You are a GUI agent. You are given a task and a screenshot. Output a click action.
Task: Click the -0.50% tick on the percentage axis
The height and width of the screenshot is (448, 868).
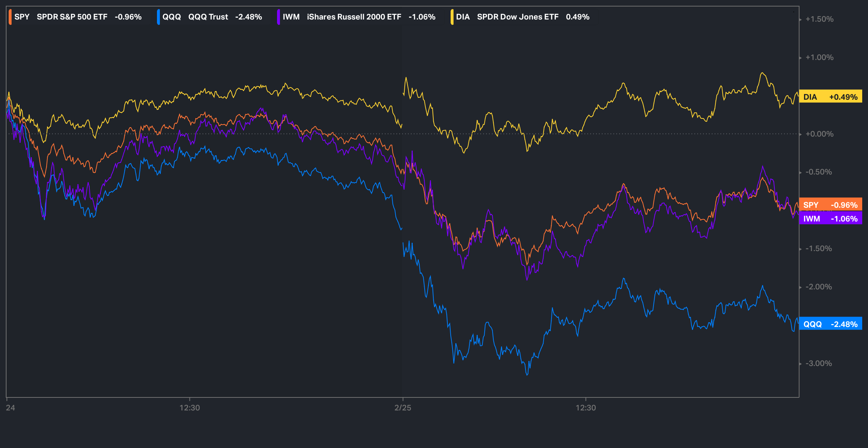(818, 172)
